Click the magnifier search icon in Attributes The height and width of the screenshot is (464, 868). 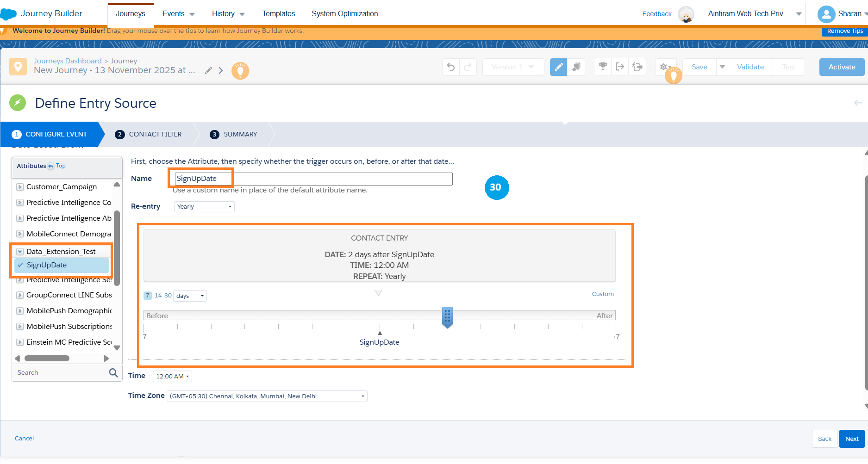(113, 373)
